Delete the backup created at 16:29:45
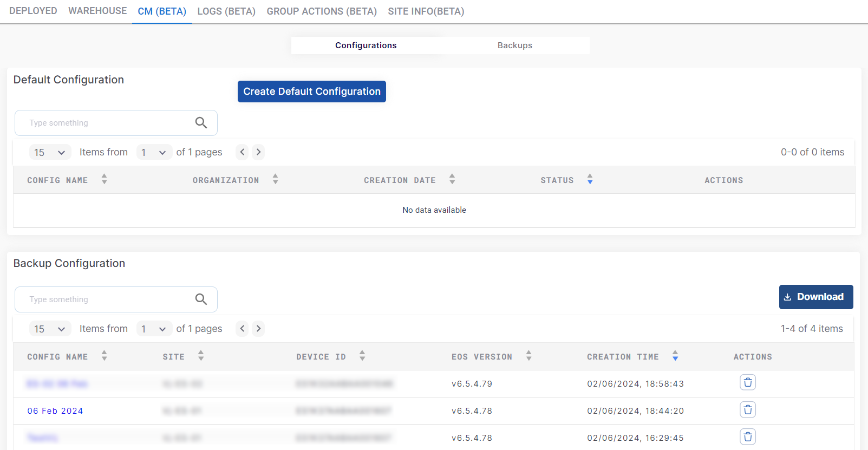 coord(748,437)
